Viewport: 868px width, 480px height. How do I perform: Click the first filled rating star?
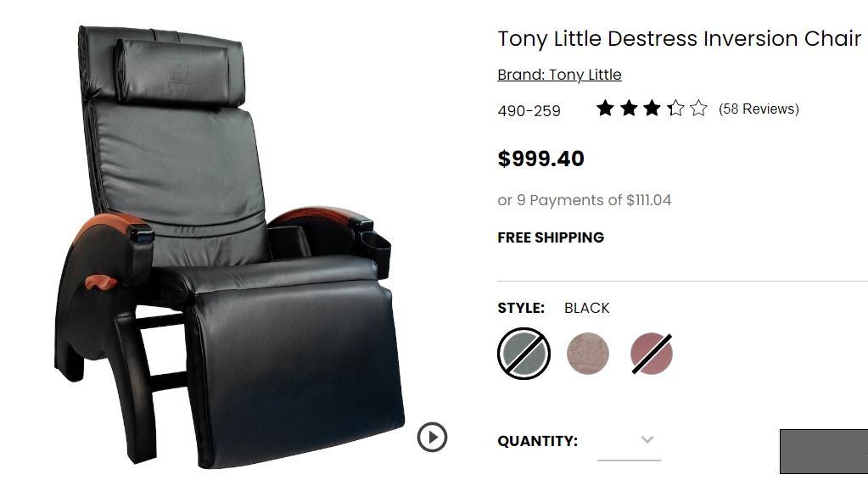pyautogui.click(x=605, y=108)
